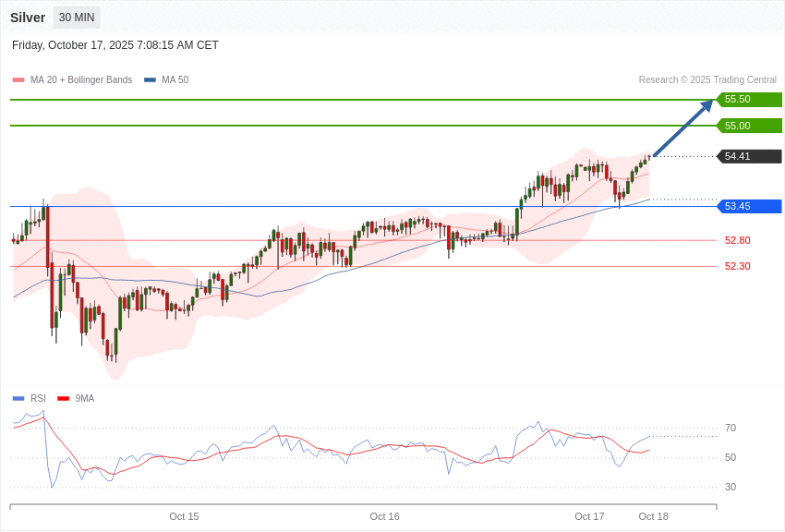Click the red 52.80 support level label

tap(737, 240)
